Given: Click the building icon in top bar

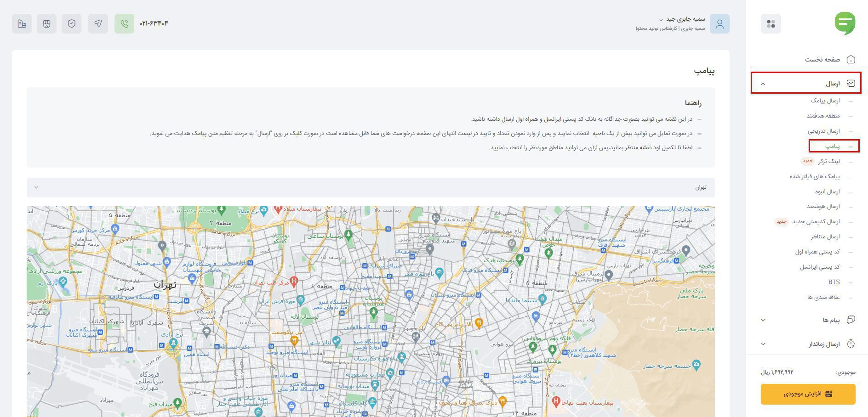Looking at the screenshot, I should 22,23.
